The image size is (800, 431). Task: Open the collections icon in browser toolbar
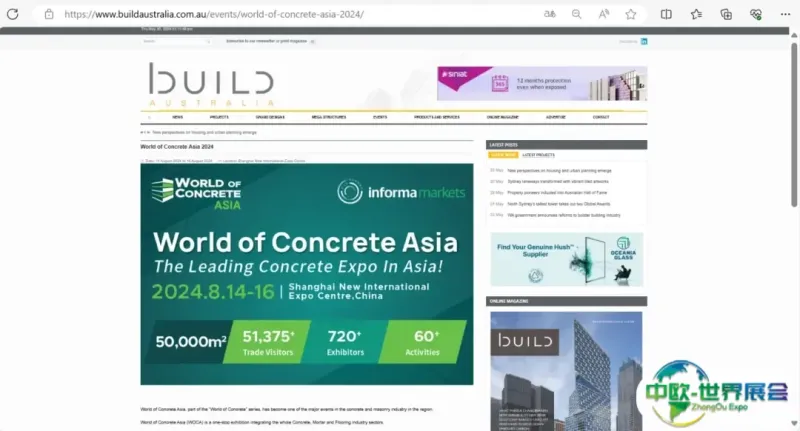point(726,14)
